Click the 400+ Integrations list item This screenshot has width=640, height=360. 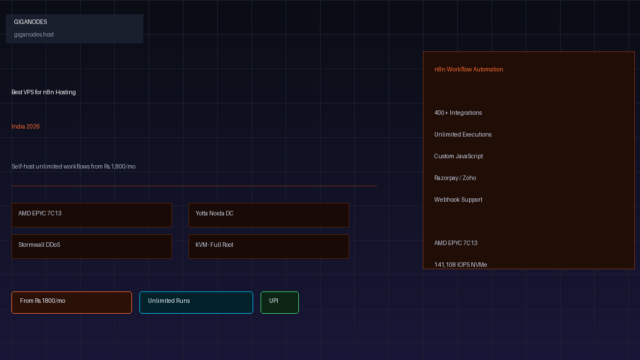[x=458, y=113]
